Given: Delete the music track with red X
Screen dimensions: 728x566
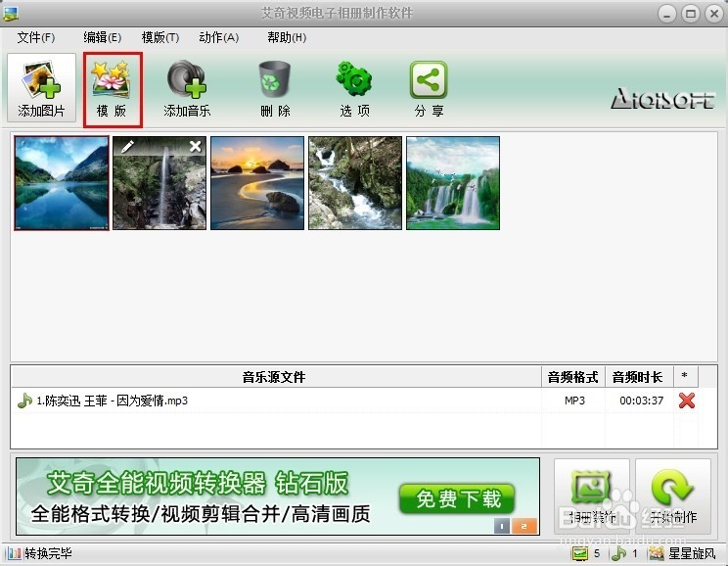Looking at the screenshot, I should click(687, 401).
